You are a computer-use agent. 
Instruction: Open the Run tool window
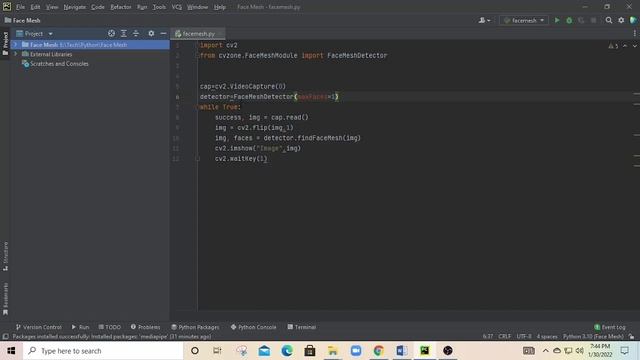[80, 327]
